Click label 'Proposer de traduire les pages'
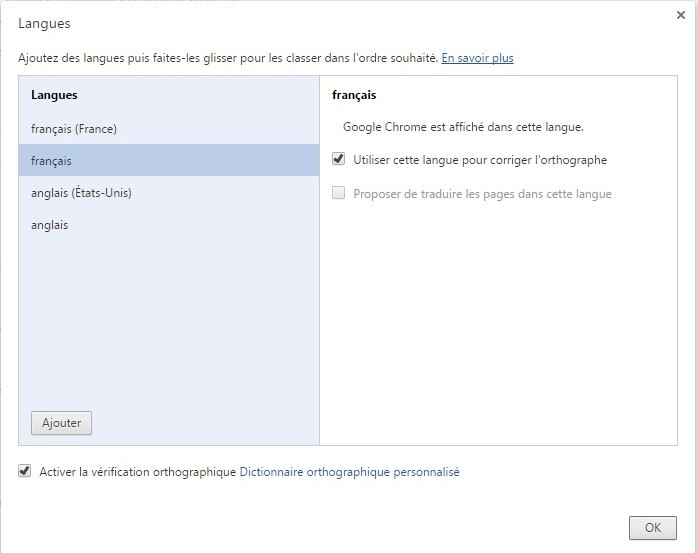The width and height of the screenshot is (698, 553). click(482, 193)
